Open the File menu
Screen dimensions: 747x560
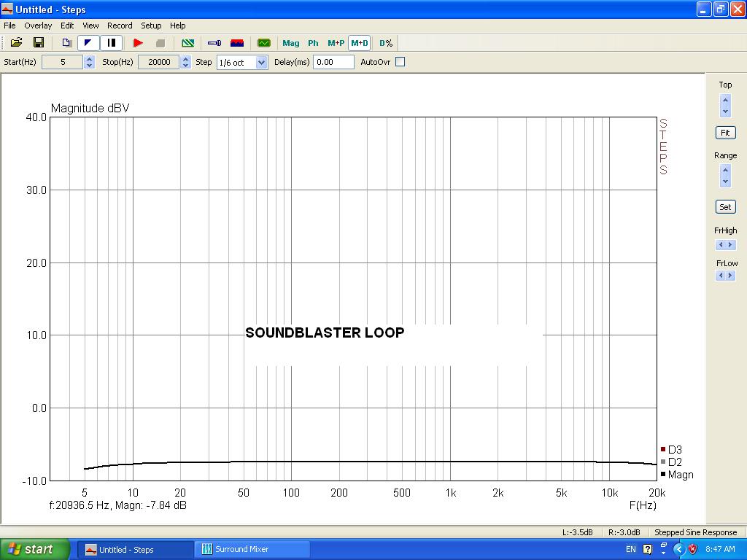click(x=9, y=26)
